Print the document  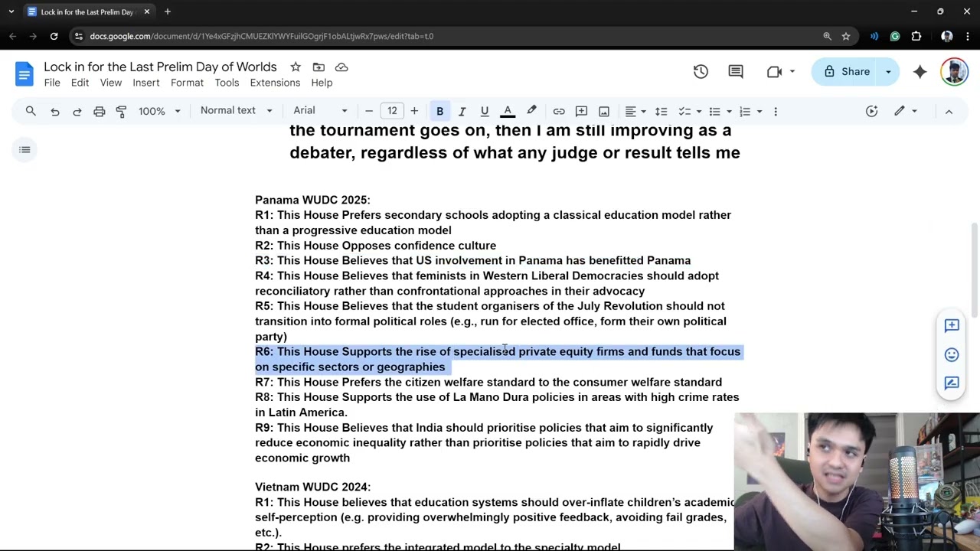tap(99, 111)
